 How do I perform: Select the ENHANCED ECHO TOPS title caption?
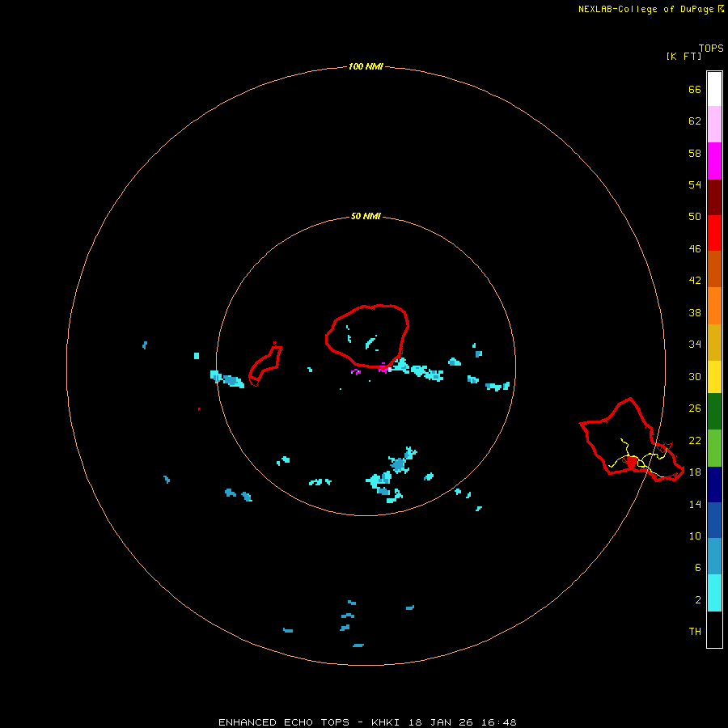click(x=367, y=722)
